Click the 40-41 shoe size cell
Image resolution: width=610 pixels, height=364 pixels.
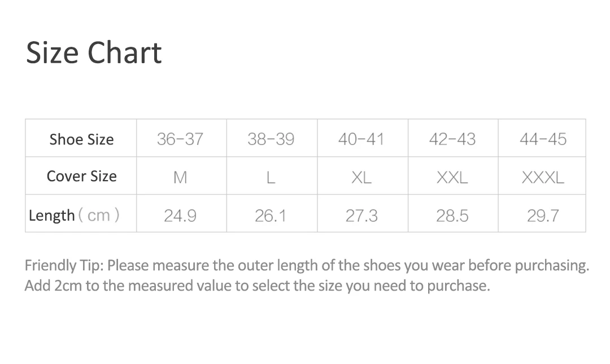pos(361,139)
